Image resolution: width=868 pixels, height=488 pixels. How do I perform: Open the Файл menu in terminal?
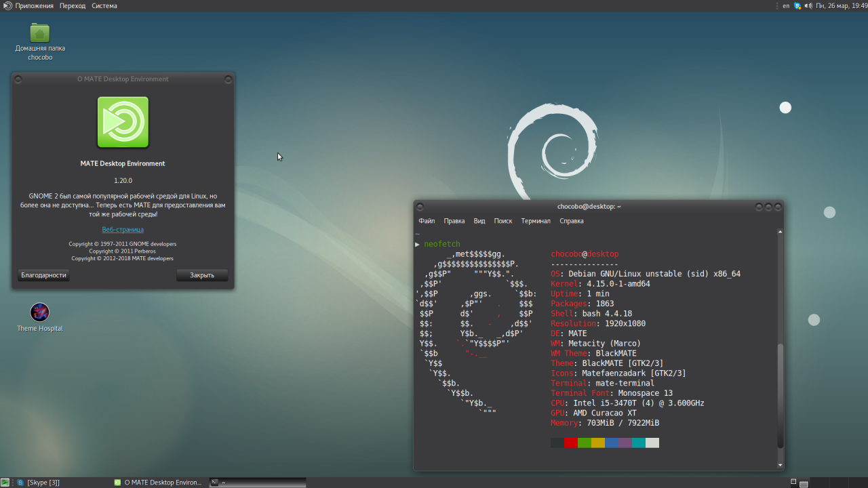(427, 221)
